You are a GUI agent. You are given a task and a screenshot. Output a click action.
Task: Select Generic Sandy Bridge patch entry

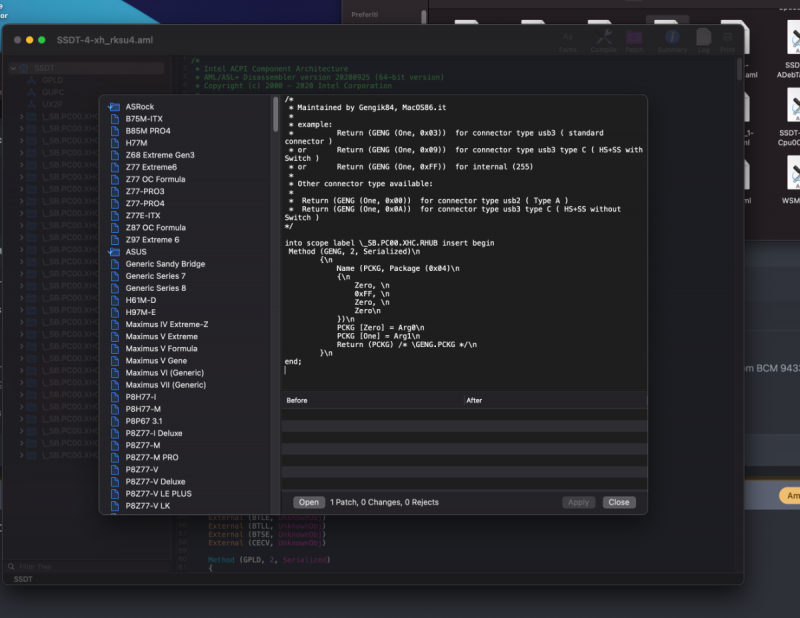click(x=165, y=264)
